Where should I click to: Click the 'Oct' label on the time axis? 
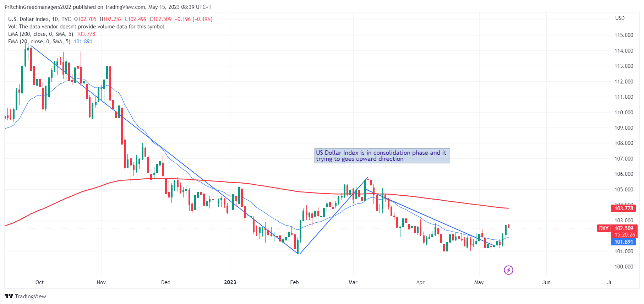39,282
